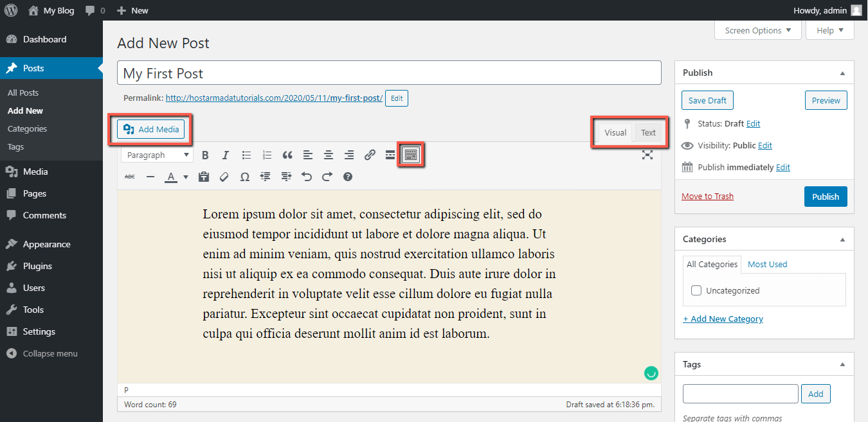Align text to the right
Screen dimensions: 868x422
(x=349, y=155)
